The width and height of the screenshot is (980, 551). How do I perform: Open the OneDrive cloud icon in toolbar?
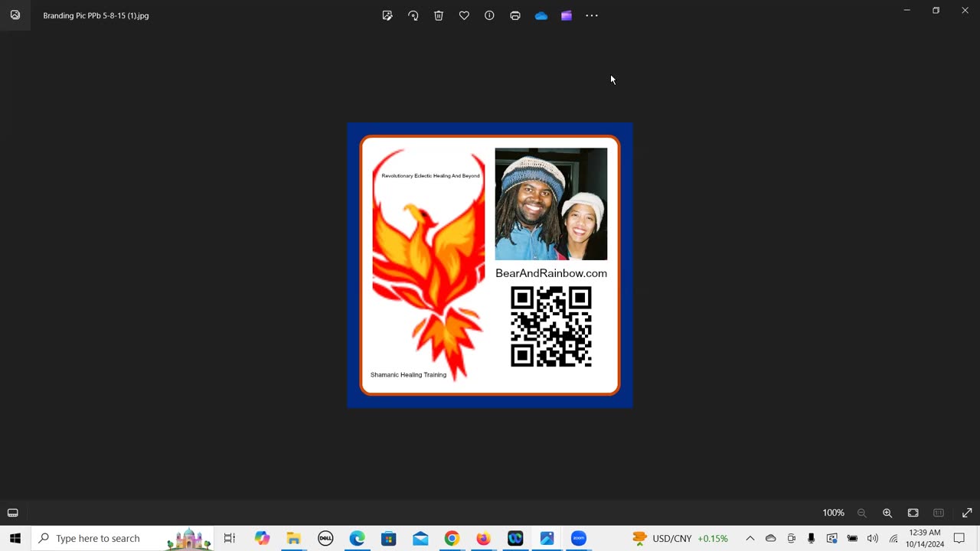(541, 15)
